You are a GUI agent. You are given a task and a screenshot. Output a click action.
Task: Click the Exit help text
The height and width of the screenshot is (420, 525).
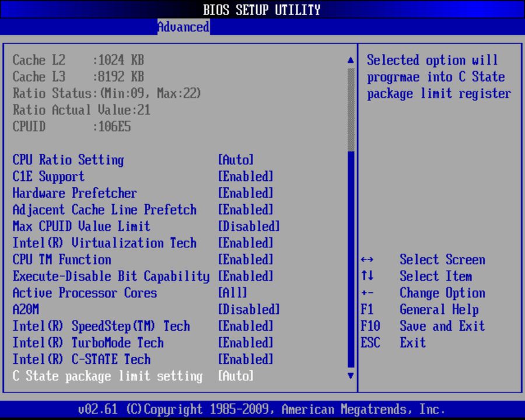(x=412, y=342)
